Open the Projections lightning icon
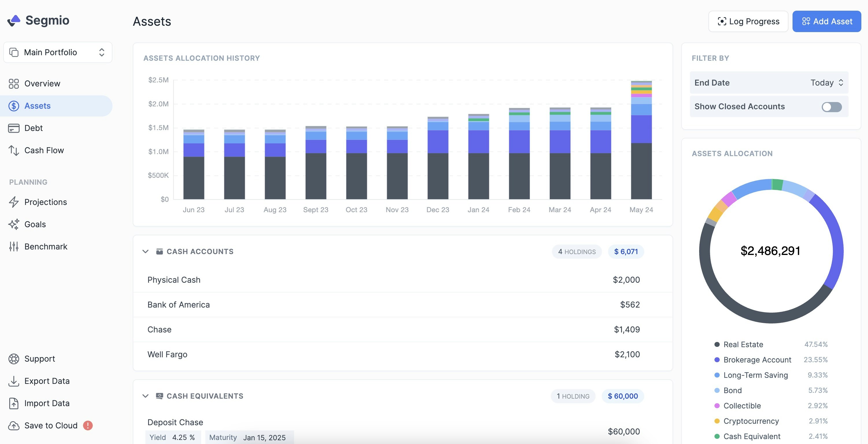This screenshot has width=868, height=444. point(14,202)
